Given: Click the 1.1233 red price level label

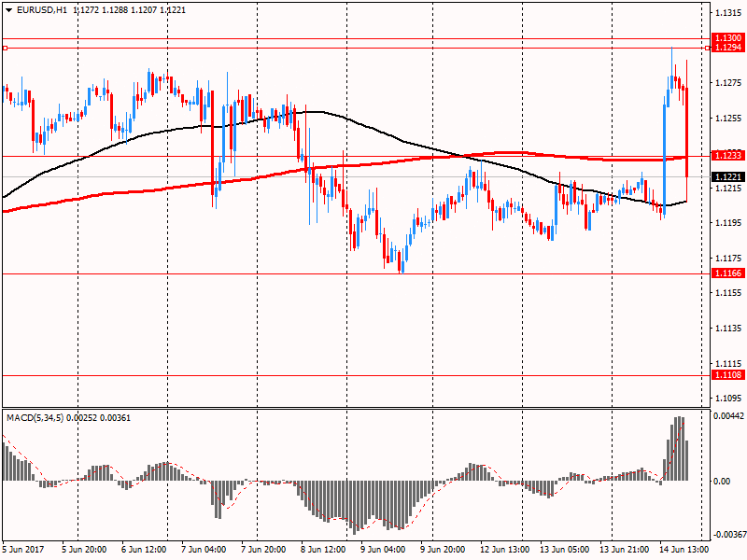Looking at the screenshot, I should pyautogui.click(x=728, y=155).
